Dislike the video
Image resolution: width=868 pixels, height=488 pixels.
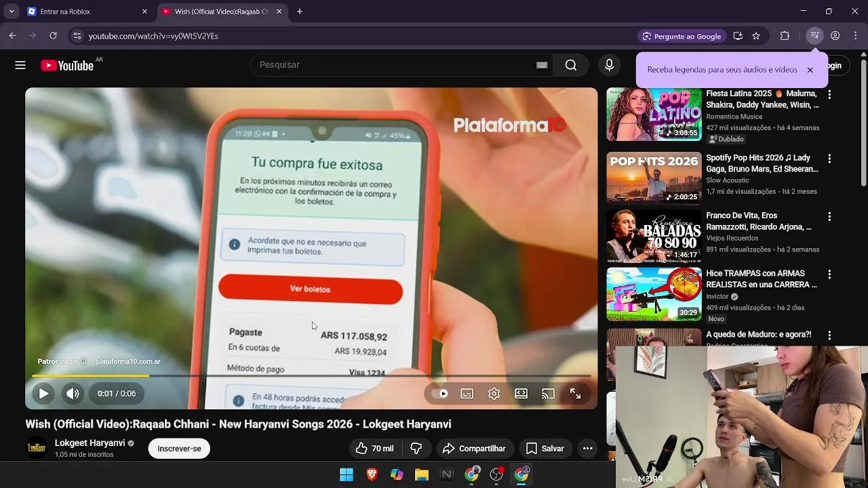[x=416, y=449]
